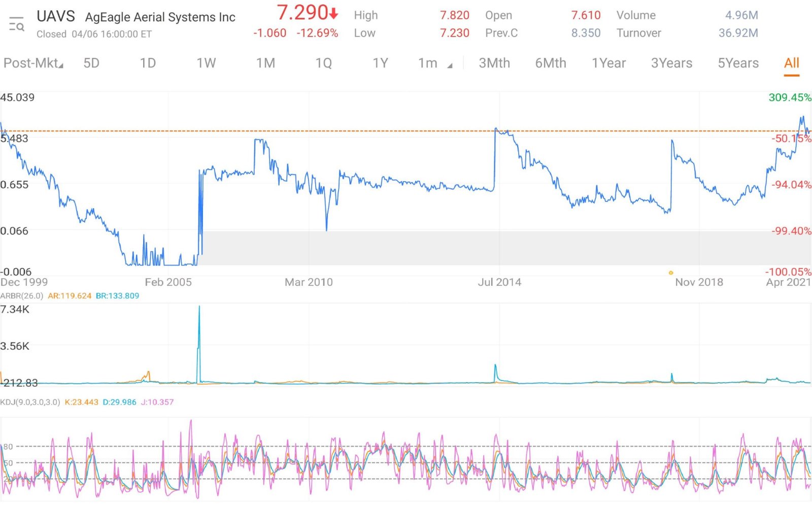Image resolution: width=812 pixels, height=507 pixels.
Task: Select the All range
Action: 792,63
